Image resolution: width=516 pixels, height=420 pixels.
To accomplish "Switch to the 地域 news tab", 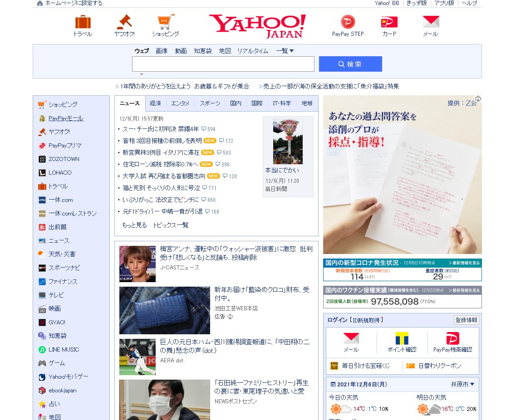I will (x=307, y=103).
